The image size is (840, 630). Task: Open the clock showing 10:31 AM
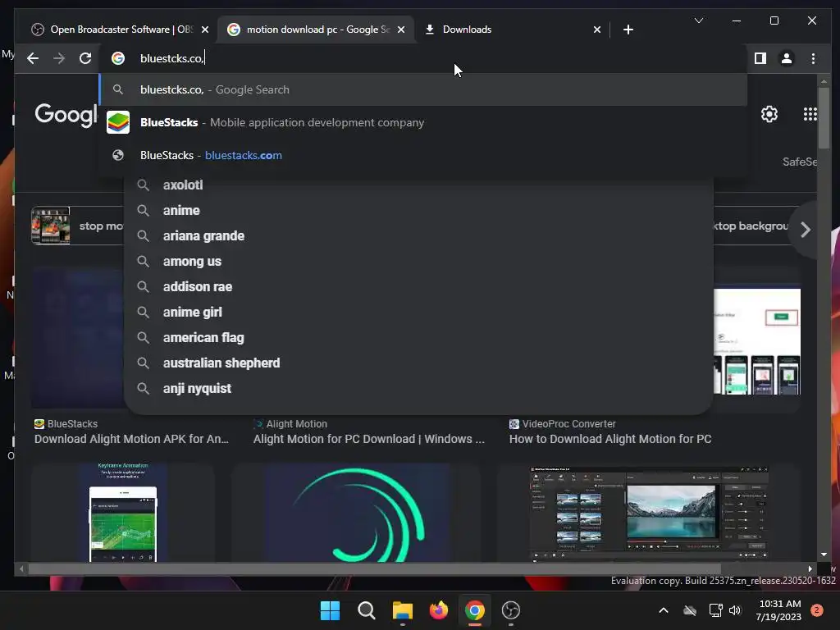(x=779, y=610)
